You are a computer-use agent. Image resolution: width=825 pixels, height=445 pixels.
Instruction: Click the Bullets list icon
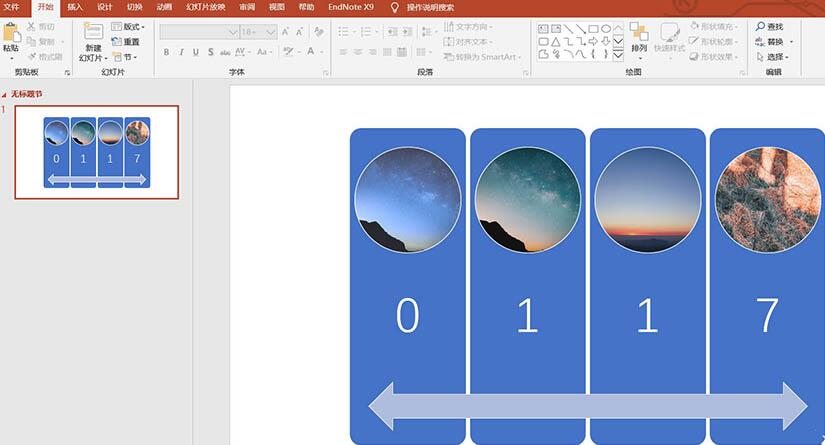coord(343,32)
